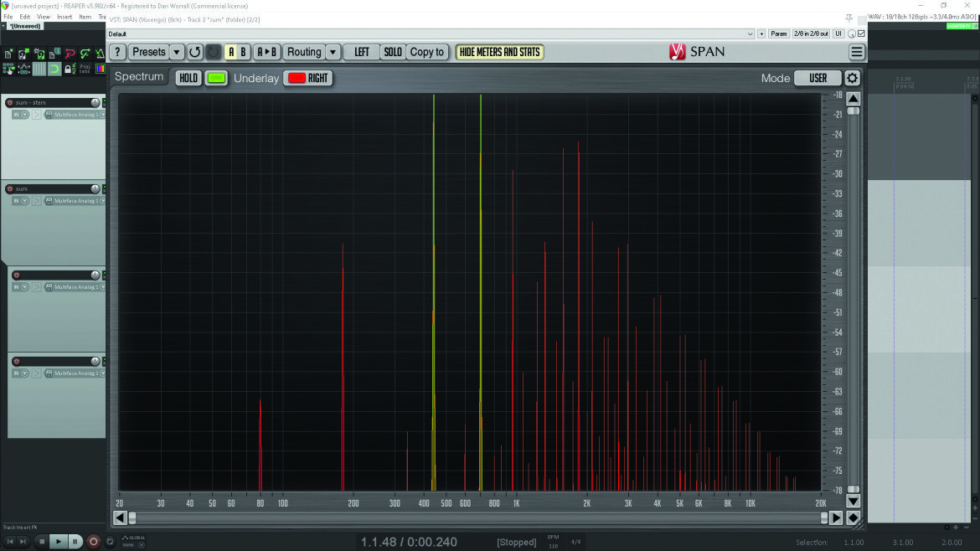Open the File menu
Screen dimensions: 980x551
(x=8, y=17)
